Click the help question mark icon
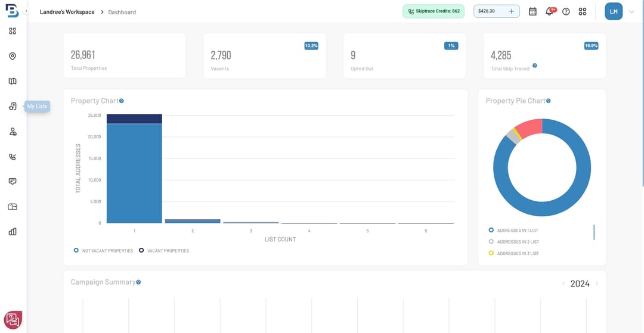This screenshot has width=644, height=333. 566,11
